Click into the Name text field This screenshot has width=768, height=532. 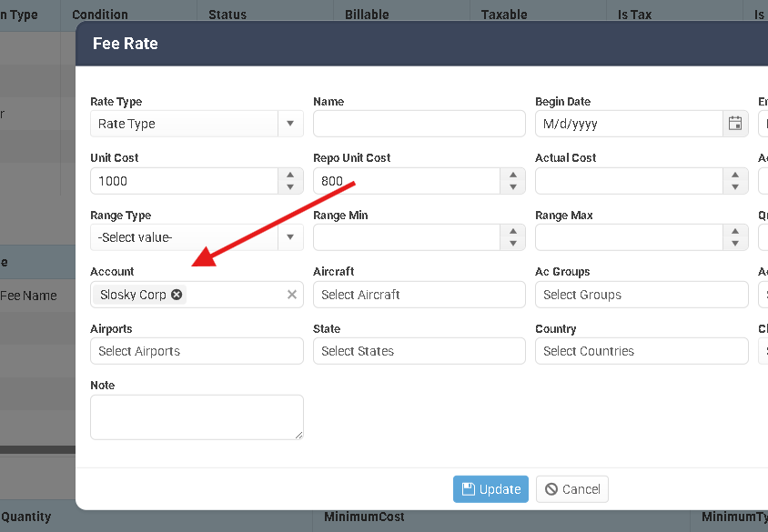419,124
